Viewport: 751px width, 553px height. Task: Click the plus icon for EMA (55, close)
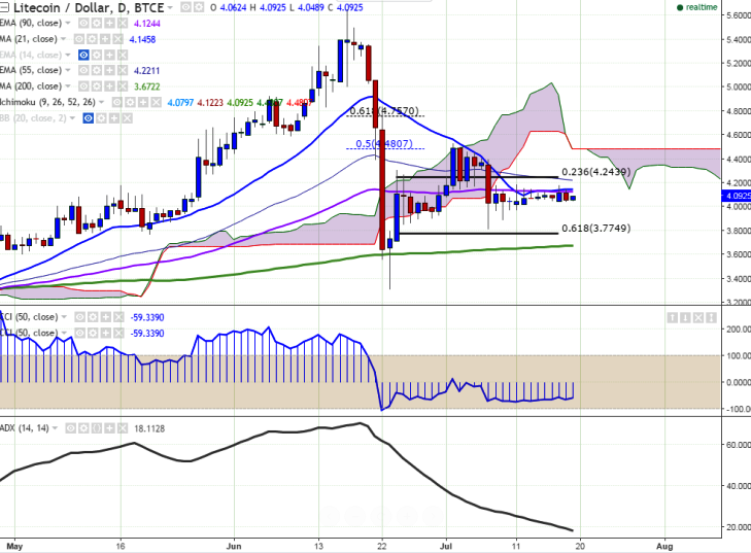(110, 70)
